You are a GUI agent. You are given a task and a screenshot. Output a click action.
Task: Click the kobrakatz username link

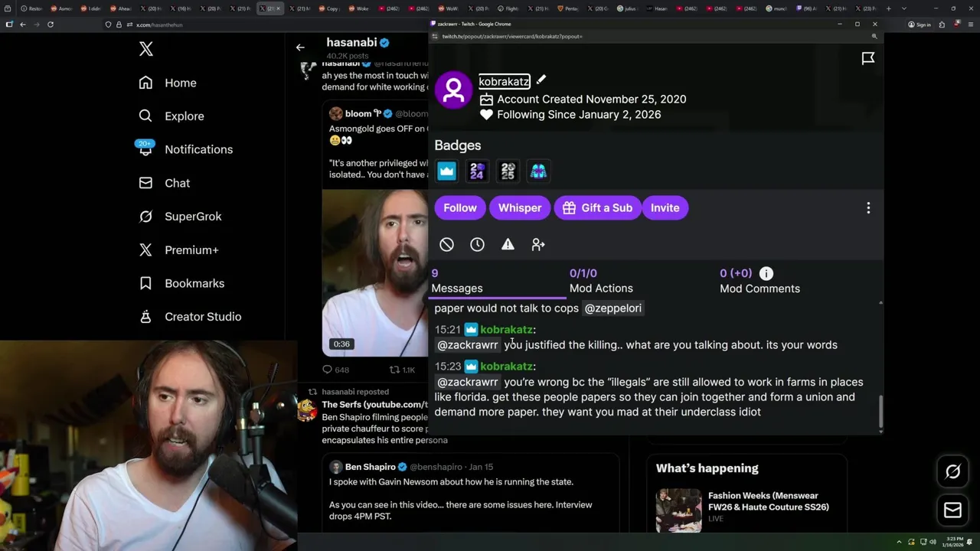point(504,81)
